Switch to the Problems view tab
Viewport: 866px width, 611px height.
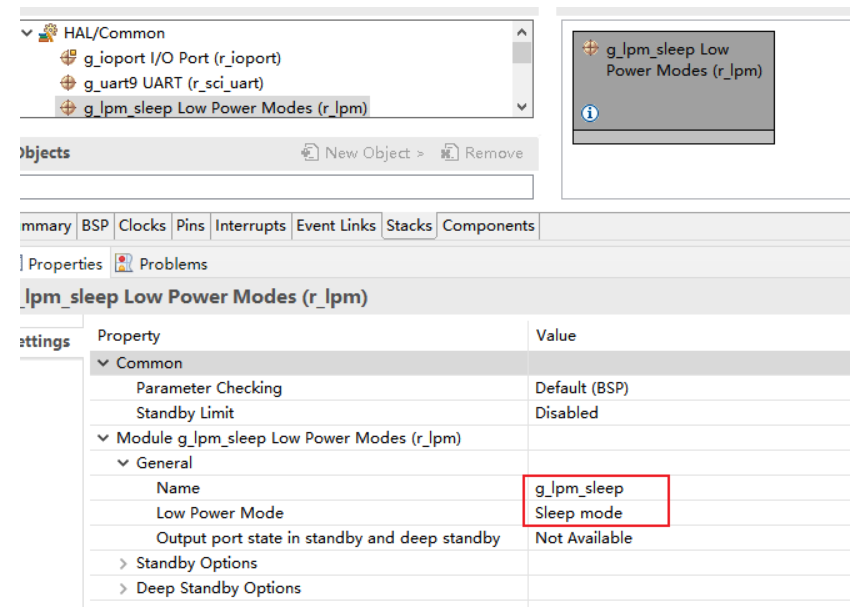point(161,264)
